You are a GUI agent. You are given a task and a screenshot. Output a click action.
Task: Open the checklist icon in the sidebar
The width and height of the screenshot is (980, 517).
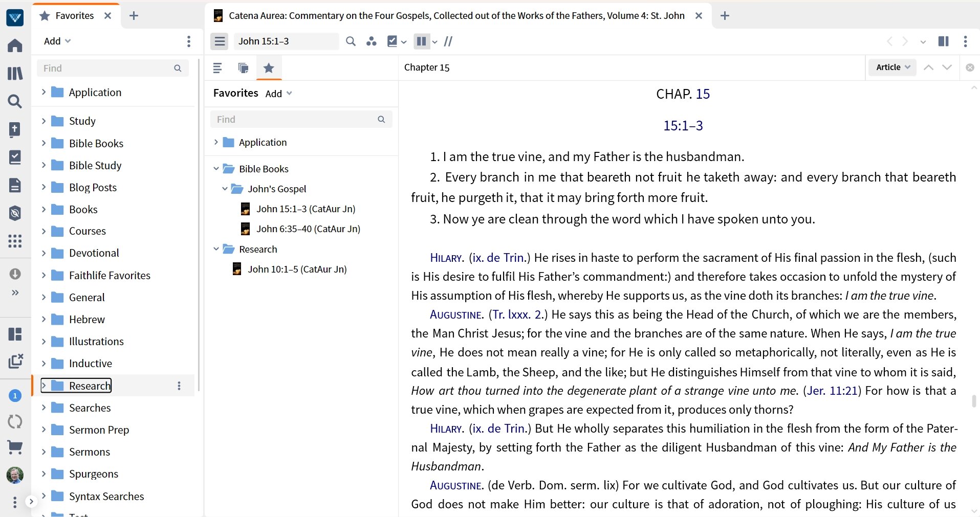15,158
